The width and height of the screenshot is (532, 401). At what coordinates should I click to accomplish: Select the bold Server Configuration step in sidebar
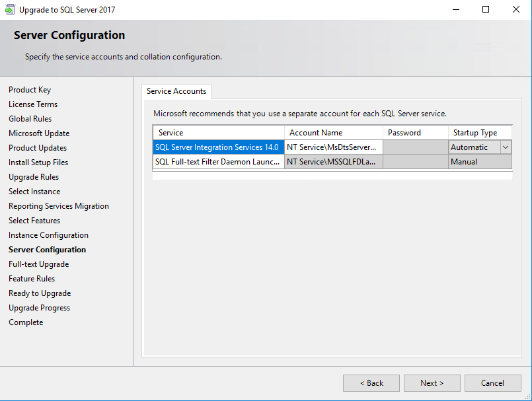(47, 250)
